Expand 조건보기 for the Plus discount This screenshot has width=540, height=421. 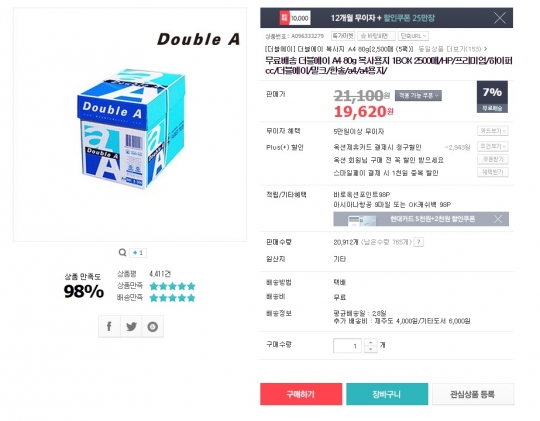click(x=493, y=146)
